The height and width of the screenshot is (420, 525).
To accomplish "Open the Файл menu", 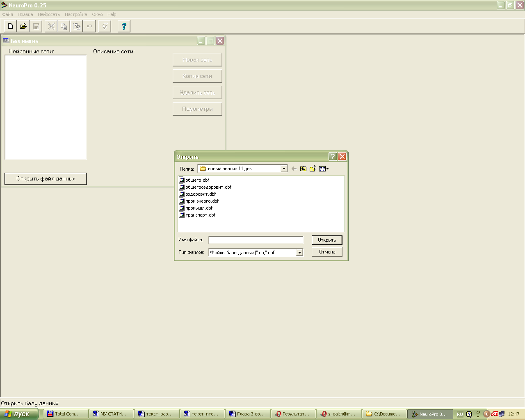I will [8, 14].
